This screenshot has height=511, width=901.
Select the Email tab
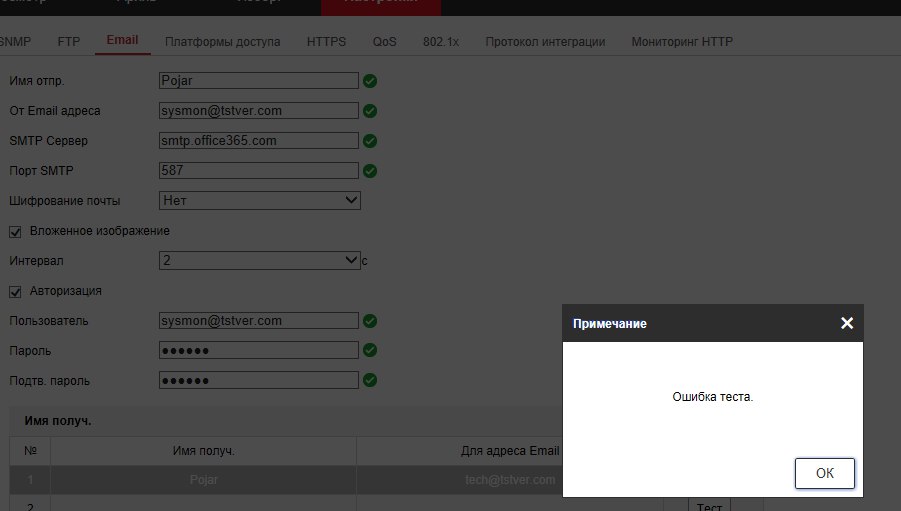click(122, 40)
